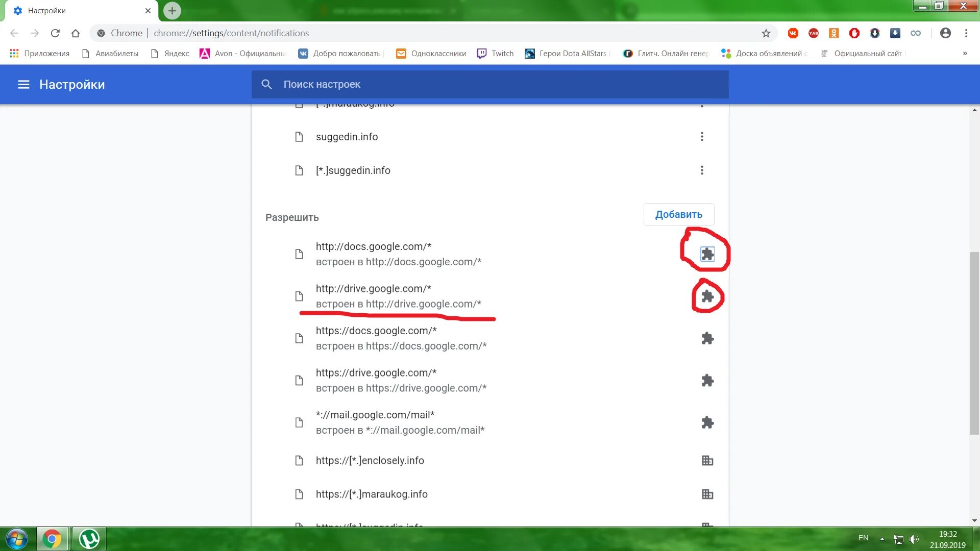
Task: Click the document icon for http://drive.google.com
Action: [299, 296]
